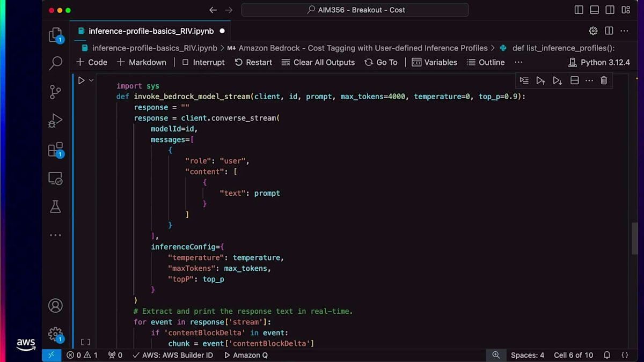Toggle the secondary sidebar layout icon
This screenshot has height=362, width=644.
click(x=610, y=10)
